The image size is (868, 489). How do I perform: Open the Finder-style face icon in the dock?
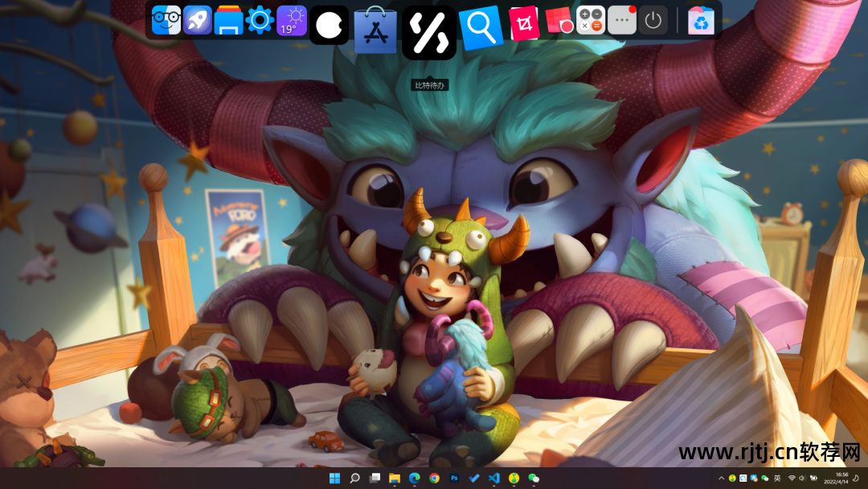(166, 20)
